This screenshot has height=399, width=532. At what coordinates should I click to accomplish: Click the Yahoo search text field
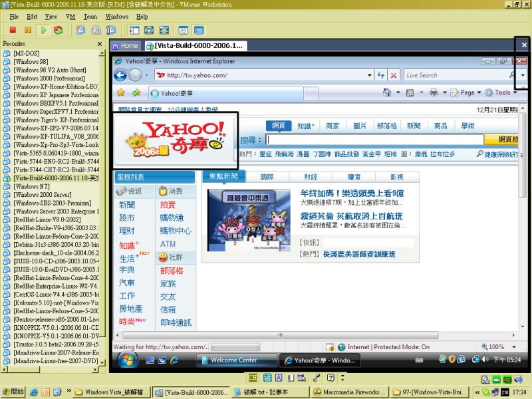point(374,140)
